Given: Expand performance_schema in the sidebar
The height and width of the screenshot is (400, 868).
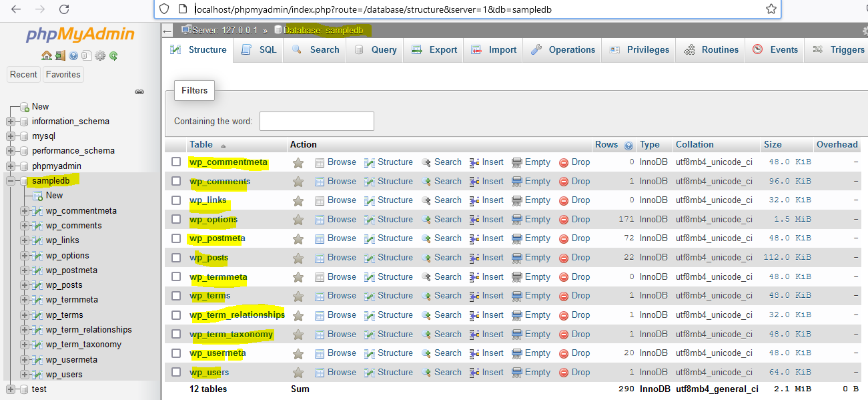Looking at the screenshot, I should pos(10,151).
